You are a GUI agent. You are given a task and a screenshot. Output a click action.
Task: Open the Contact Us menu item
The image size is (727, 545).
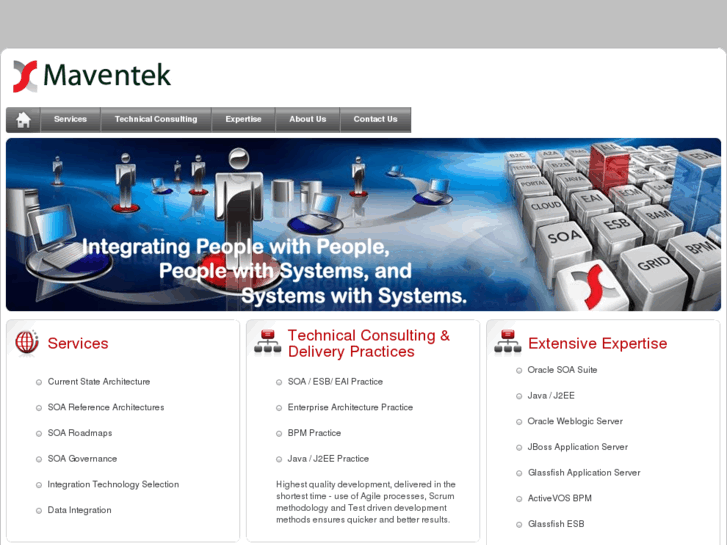(x=376, y=120)
